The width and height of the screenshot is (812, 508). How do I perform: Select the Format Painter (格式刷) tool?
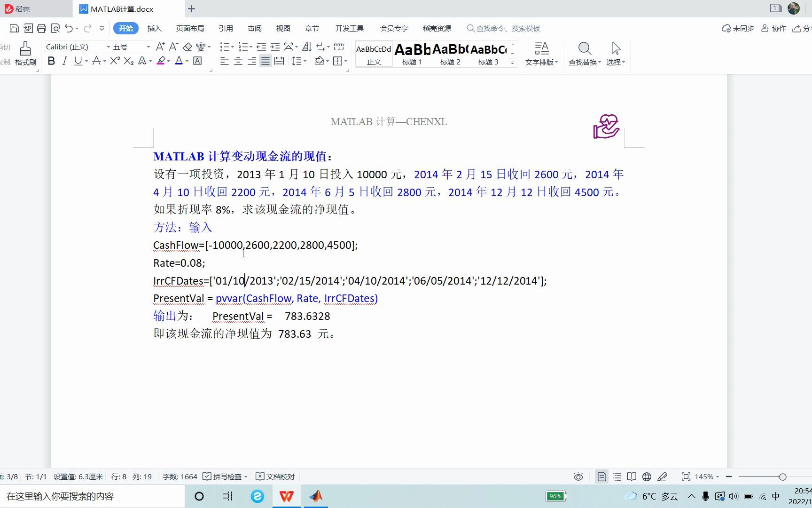click(25, 54)
